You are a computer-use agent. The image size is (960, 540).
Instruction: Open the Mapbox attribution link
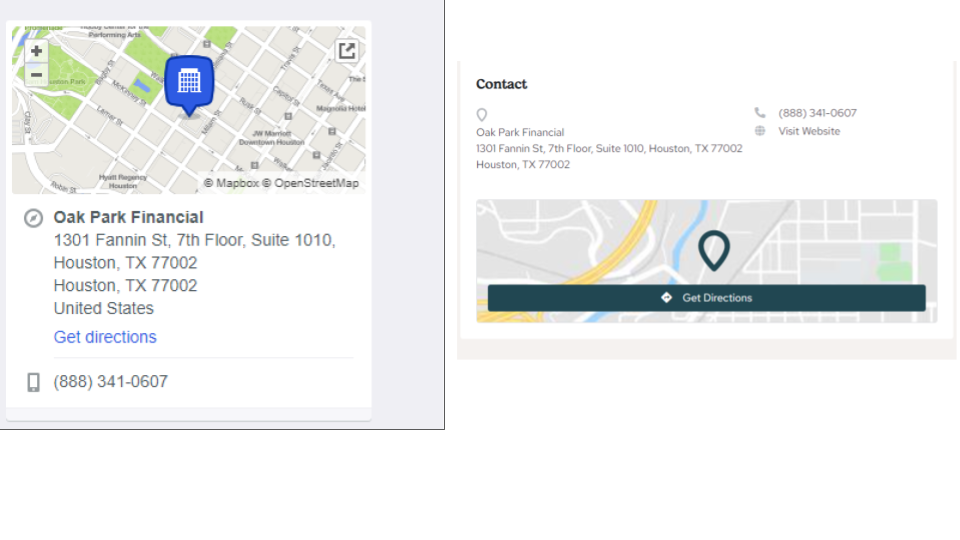[231, 183]
